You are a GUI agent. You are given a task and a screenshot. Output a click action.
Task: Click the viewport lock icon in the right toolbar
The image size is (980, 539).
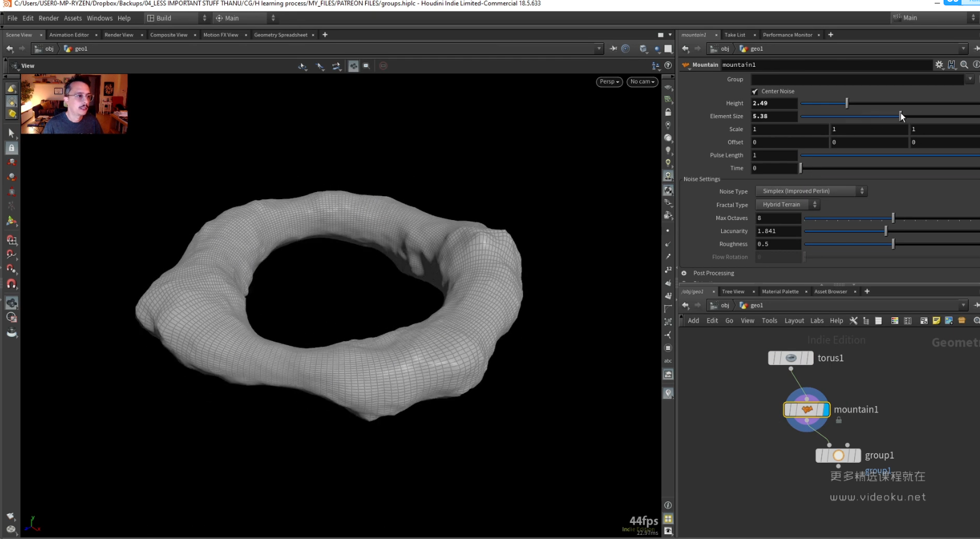[x=668, y=112]
